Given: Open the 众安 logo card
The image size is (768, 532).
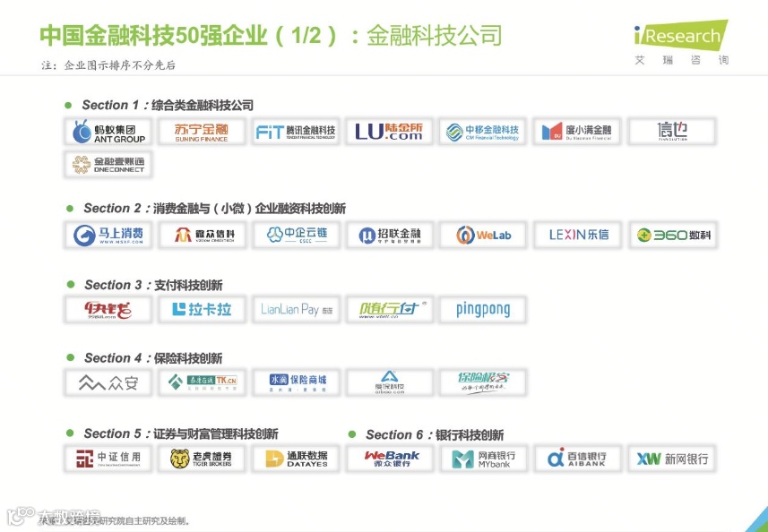Looking at the screenshot, I should (x=108, y=382).
